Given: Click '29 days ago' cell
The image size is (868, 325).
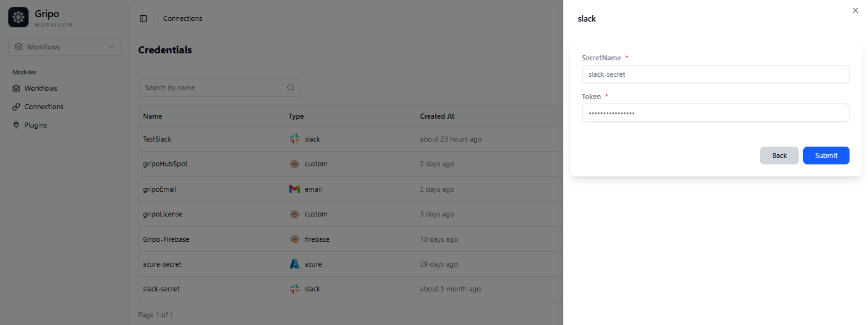Looking at the screenshot, I should [x=438, y=264].
